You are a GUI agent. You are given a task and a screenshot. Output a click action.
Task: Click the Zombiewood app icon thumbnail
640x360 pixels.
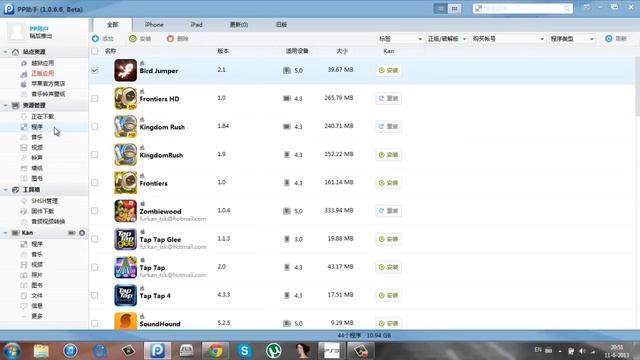(125, 211)
